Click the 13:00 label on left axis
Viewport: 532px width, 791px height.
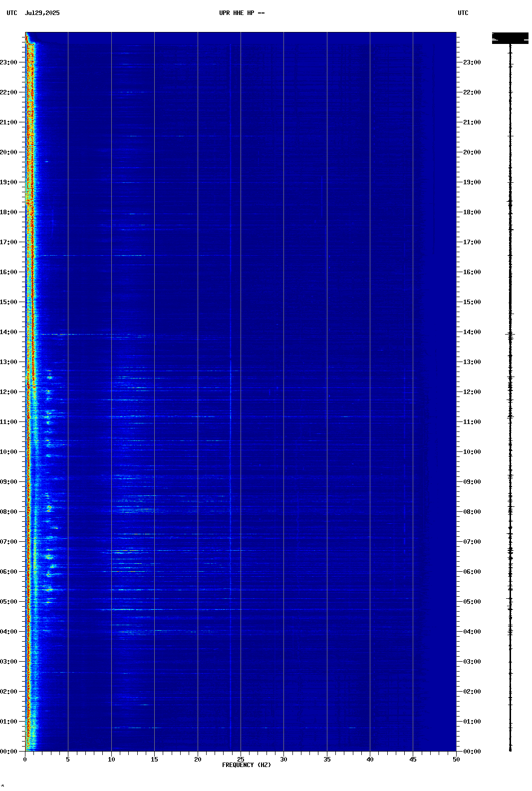click(x=9, y=362)
